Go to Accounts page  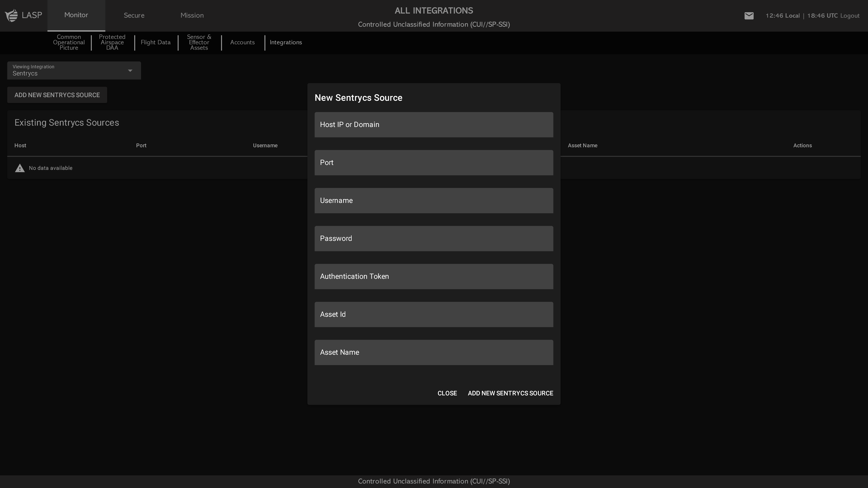click(243, 42)
